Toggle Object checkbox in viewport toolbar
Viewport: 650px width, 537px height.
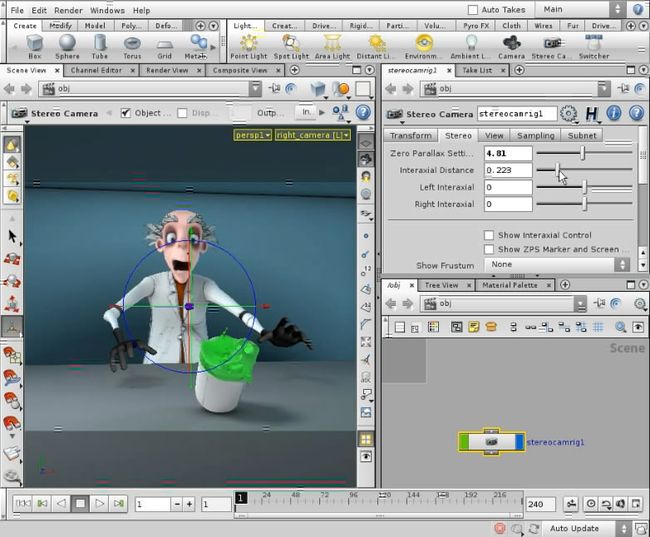click(x=126, y=113)
